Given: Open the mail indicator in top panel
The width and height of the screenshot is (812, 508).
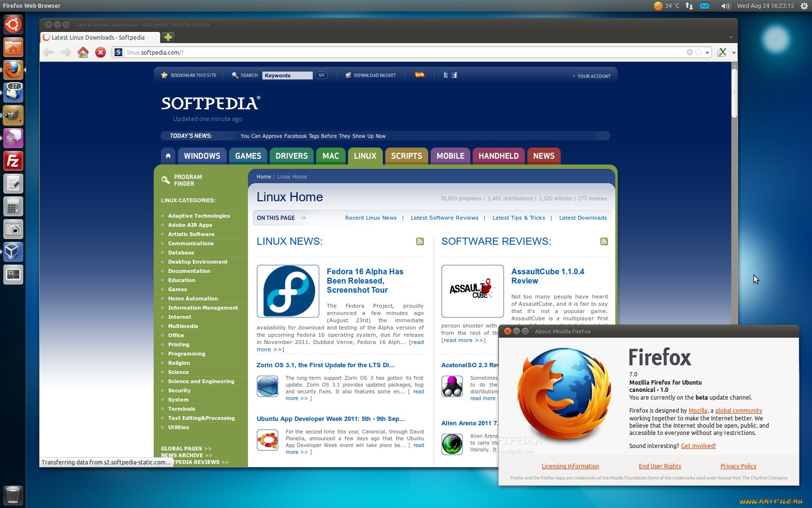Looking at the screenshot, I should coord(705,6).
